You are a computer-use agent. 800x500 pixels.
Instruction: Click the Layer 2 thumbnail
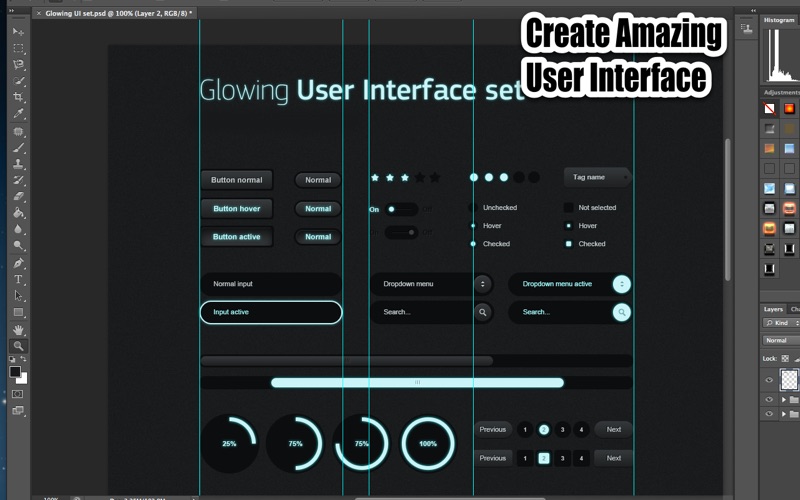click(x=789, y=379)
